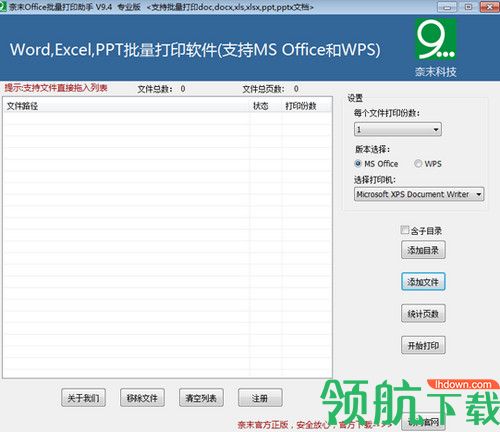Click the 统计页数 button
Viewport: 500px width, 432px height.
click(423, 314)
